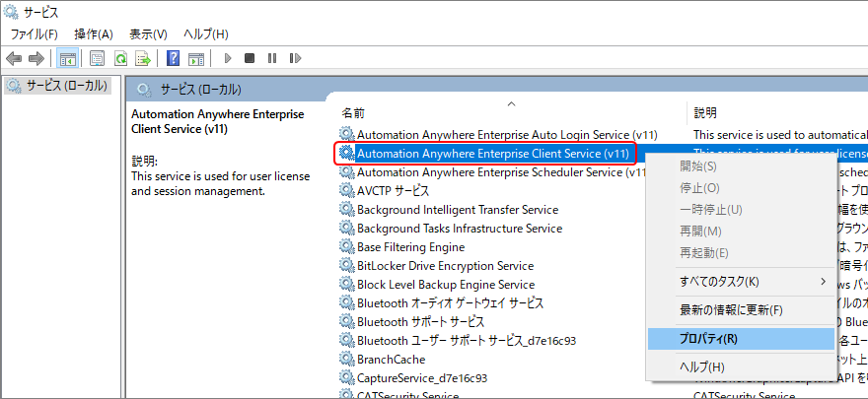Click the Pause Service toolbar icon
This screenshot has width=868, height=399.
tap(272, 58)
